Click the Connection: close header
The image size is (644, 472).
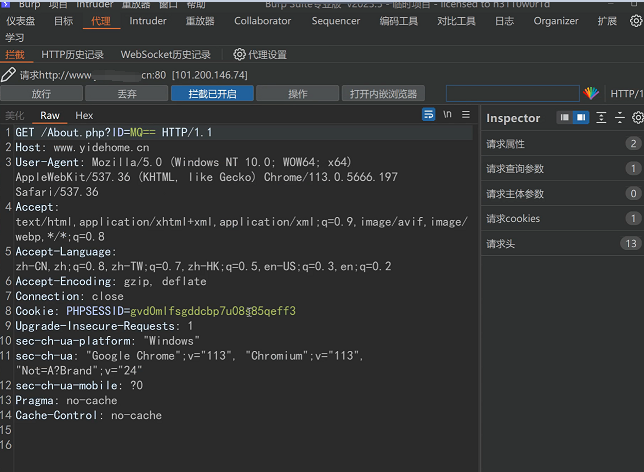tap(69, 296)
